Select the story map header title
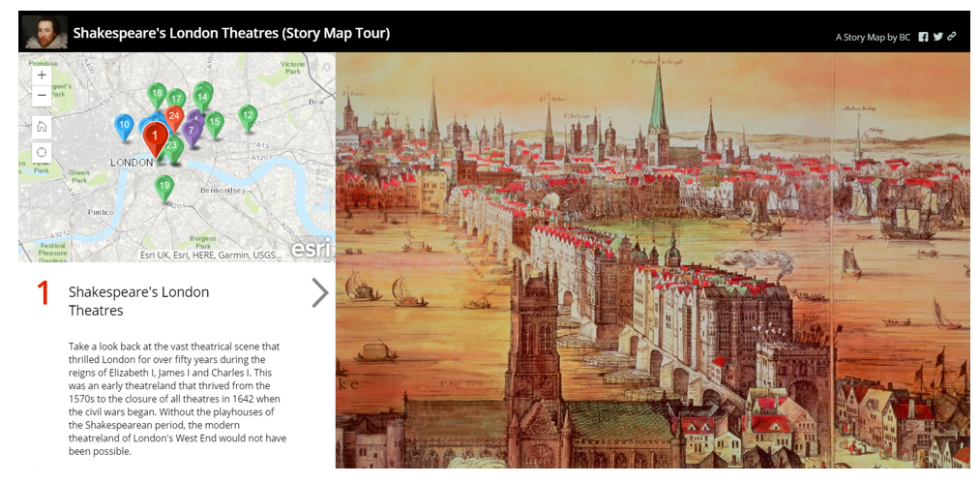980x483 pixels. tap(231, 33)
